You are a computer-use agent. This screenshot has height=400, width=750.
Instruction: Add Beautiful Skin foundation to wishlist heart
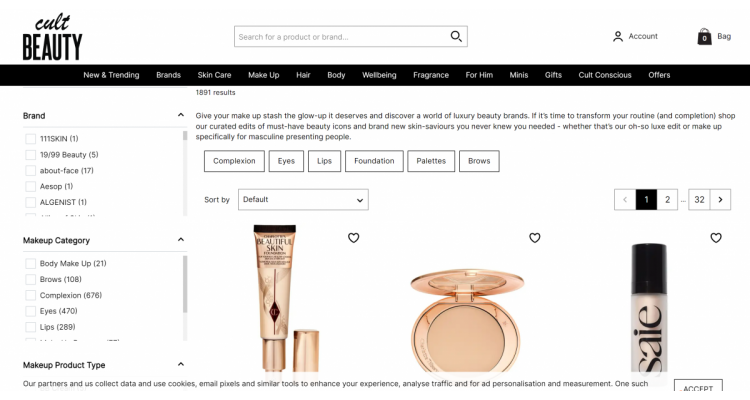353,238
